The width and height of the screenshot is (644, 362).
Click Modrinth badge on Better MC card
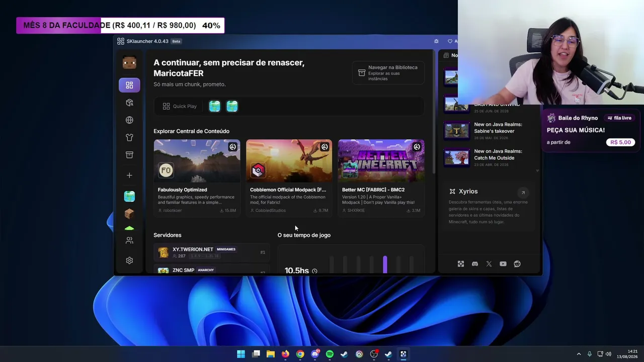click(417, 147)
